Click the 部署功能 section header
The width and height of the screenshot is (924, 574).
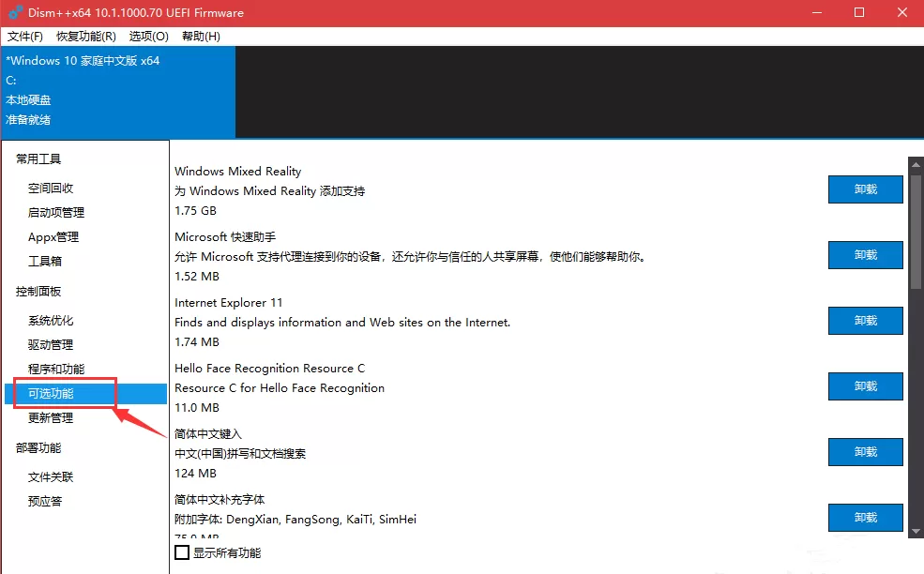38,448
